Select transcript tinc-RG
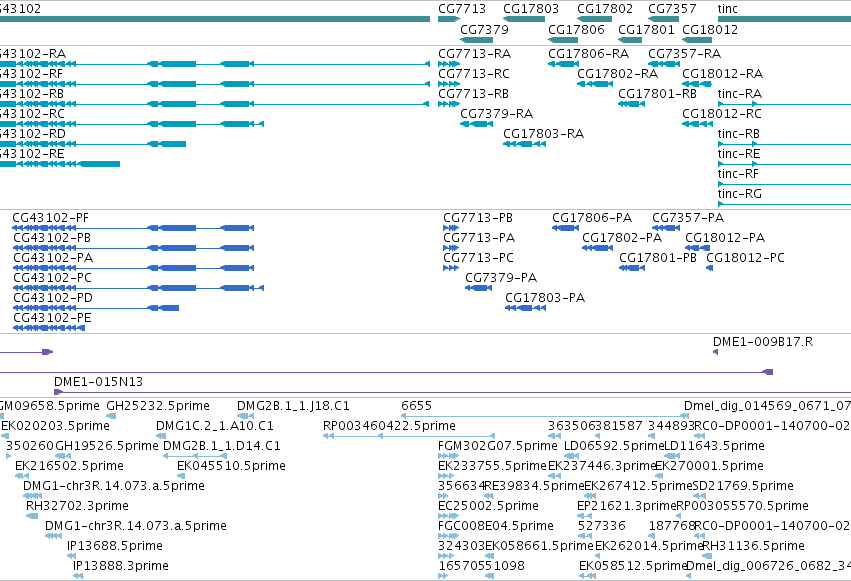 tap(784, 205)
